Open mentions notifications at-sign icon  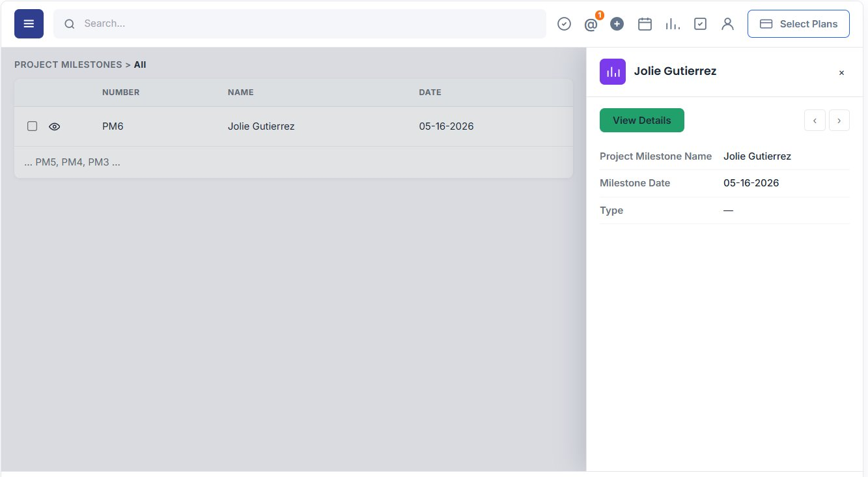click(591, 25)
